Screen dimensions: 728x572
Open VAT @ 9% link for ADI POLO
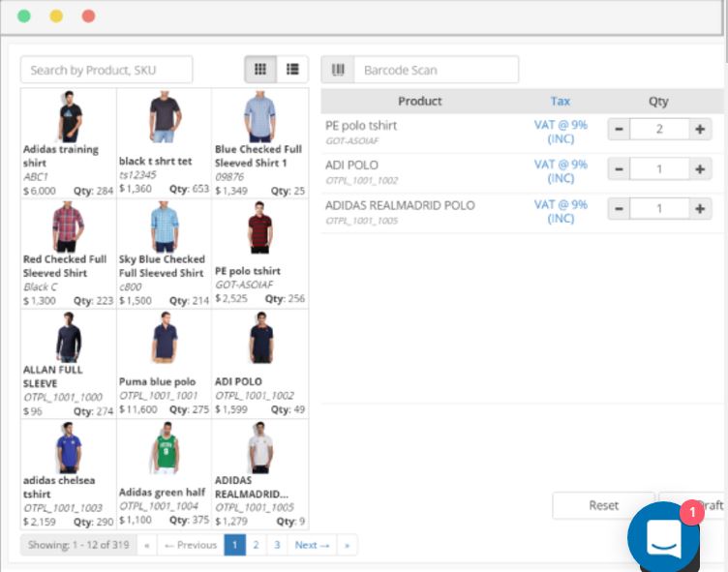click(561, 171)
